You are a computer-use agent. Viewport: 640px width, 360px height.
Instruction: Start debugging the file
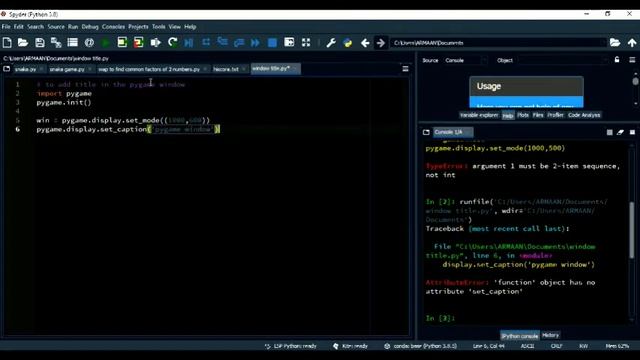click(189, 42)
